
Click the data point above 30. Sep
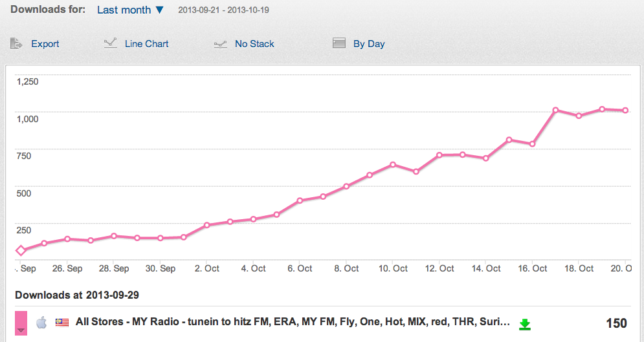pos(160,238)
